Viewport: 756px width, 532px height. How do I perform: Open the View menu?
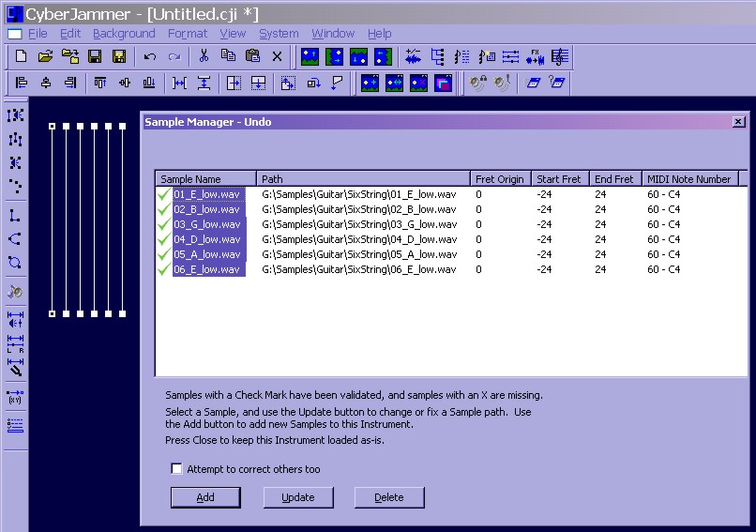tap(233, 33)
